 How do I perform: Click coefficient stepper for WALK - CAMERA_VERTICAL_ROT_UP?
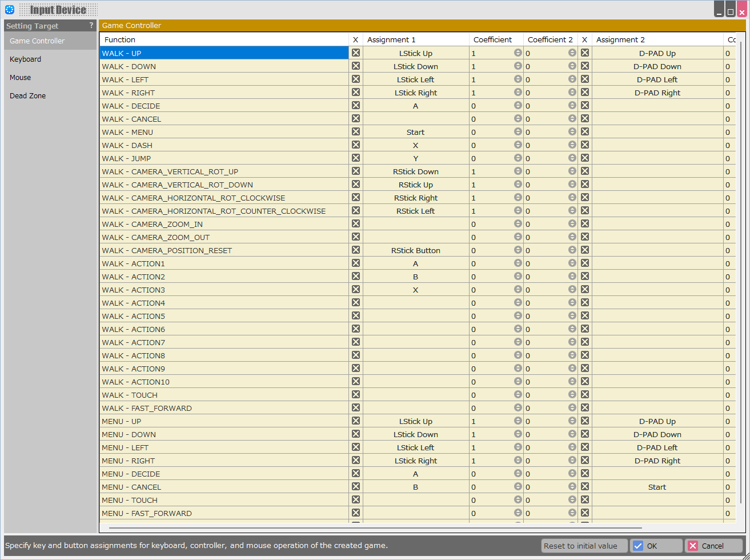tap(518, 171)
